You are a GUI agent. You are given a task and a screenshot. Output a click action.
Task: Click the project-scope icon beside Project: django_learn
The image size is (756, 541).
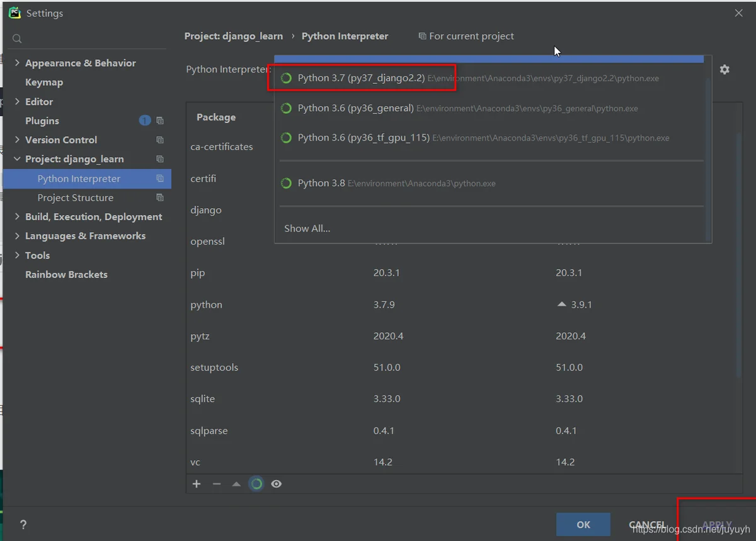[x=160, y=159]
